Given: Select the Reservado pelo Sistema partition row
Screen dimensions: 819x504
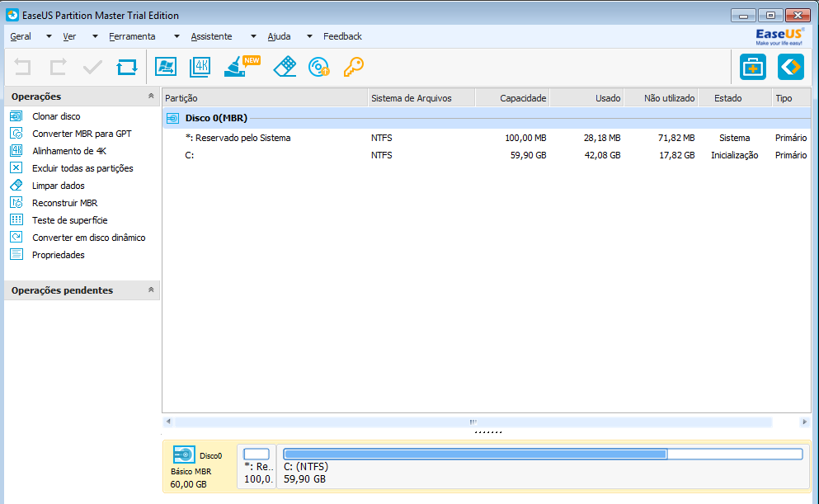Looking at the screenshot, I should tap(487, 138).
